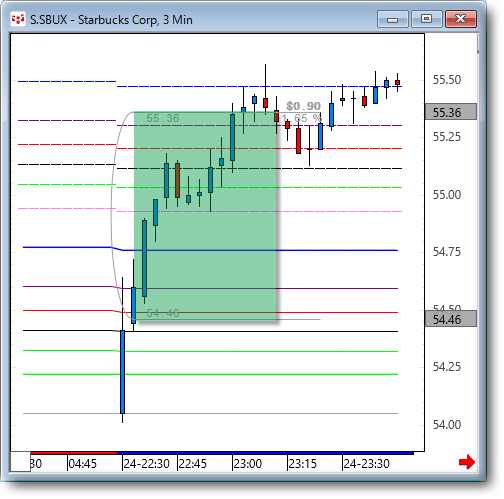Click the 55.36 label inside the green box
Image resolution: width=504 pixels, height=499 pixels.
[x=163, y=118]
